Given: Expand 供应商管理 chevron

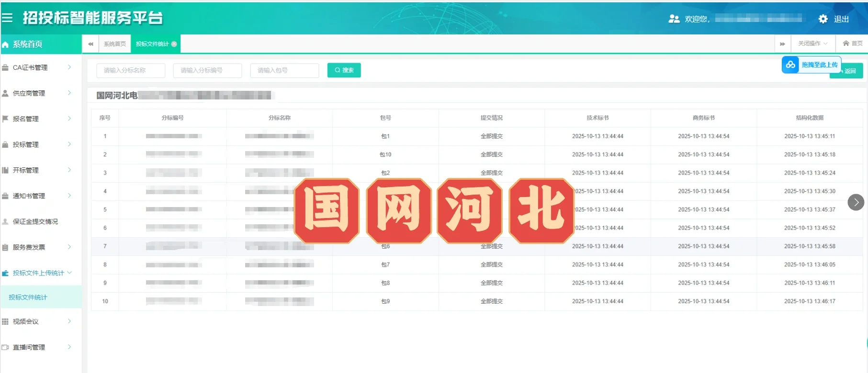Looking at the screenshot, I should tap(69, 93).
